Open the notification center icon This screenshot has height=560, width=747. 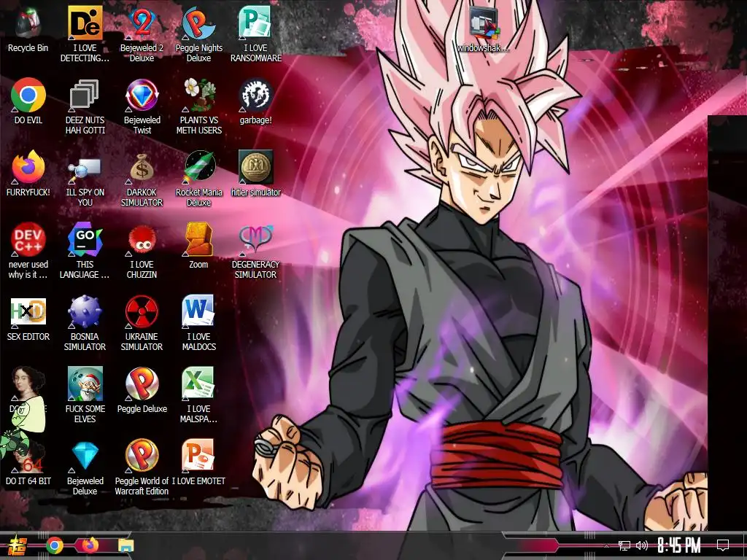pyautogui.click(x=723, y=545)
